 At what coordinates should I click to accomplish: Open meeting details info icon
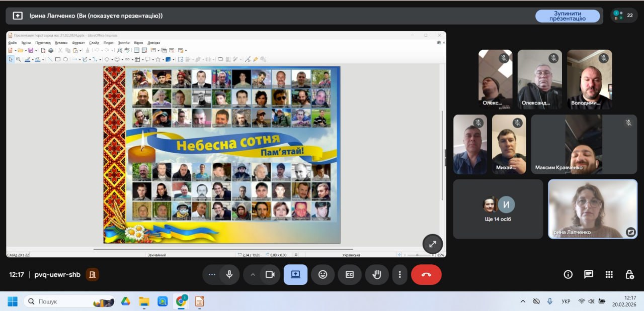point(568,274)
